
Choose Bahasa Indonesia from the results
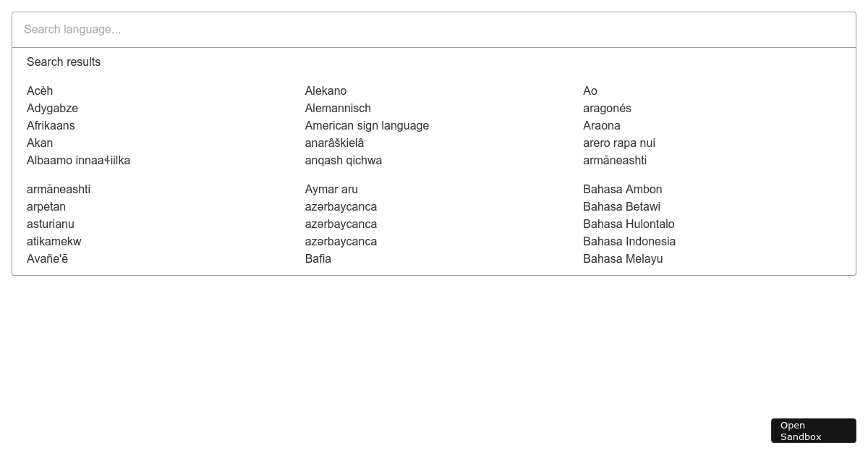[629, 241]
